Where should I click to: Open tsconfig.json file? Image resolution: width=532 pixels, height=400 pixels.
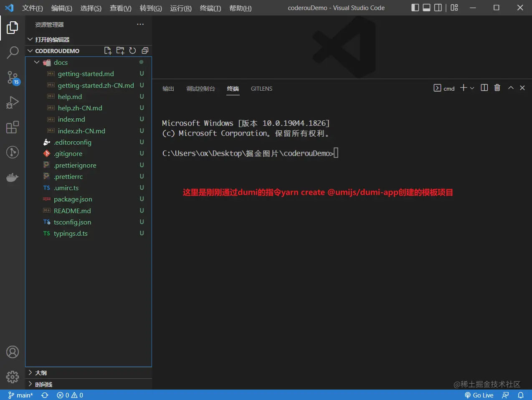click(x=89, y=222)
